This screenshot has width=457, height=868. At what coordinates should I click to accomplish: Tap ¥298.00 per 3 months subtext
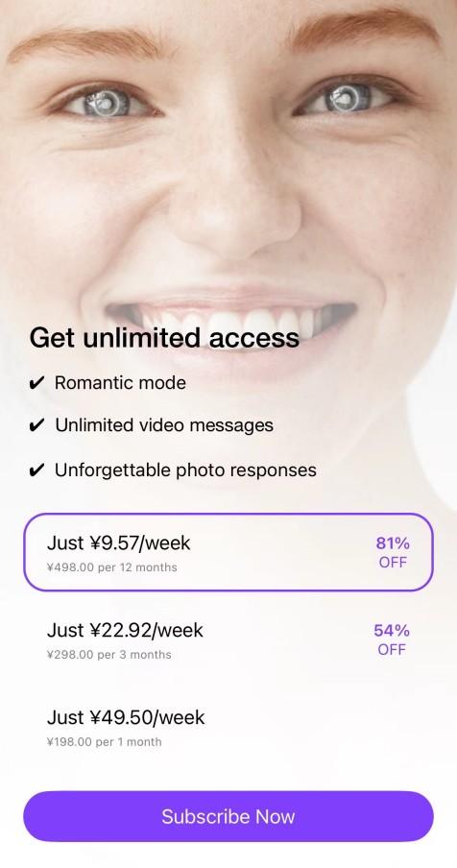pos(109,654)
